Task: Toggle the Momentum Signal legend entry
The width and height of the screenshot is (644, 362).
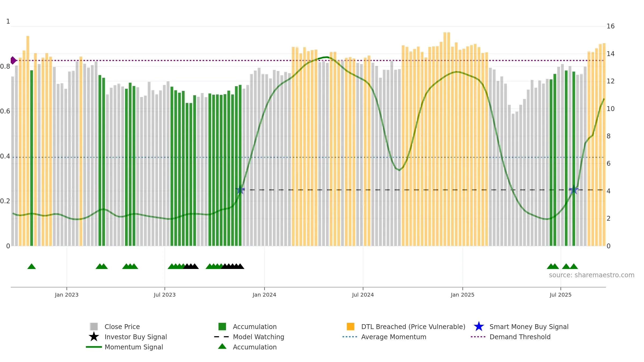Action: point(134,347)
